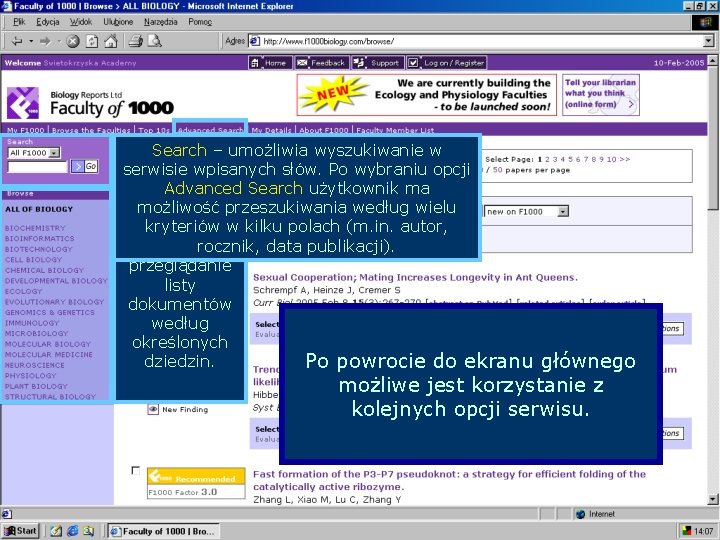Click the Stop loading icon in toolbar

click(73, 41)
